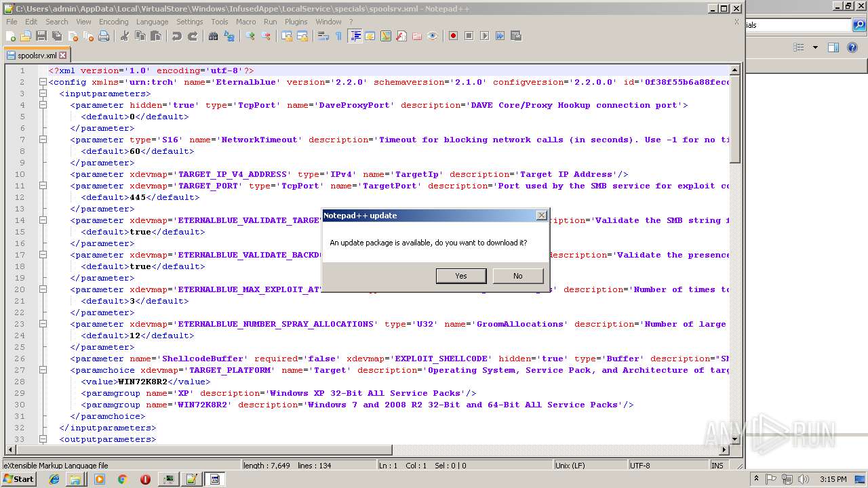Toggle synchronize vertical scrolling icon
This screenshot has width=868, height=488.
[287, 36]
